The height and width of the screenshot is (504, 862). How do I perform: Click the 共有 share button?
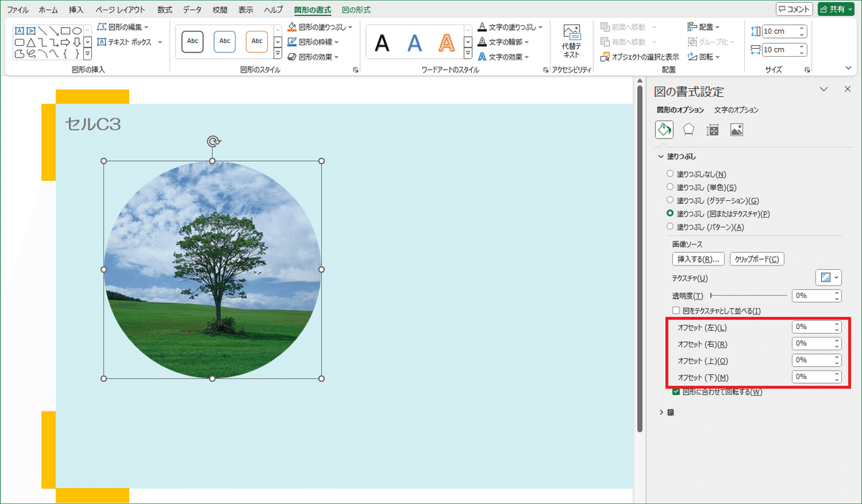click(836, 9)
